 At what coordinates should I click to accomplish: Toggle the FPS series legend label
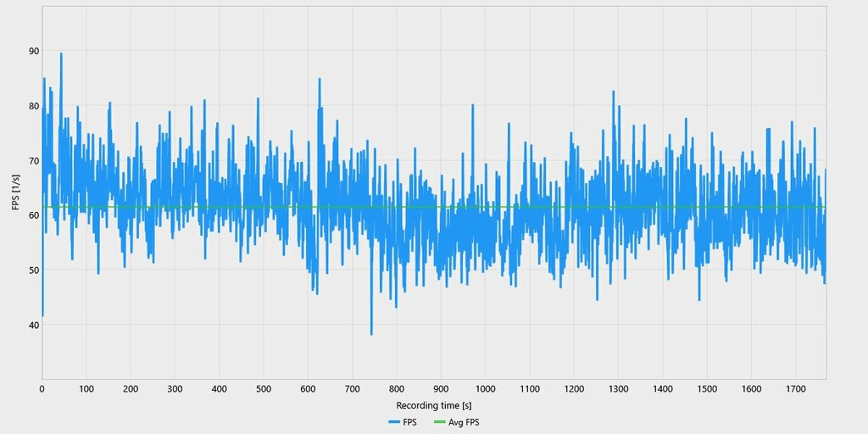tap(409, 422)
